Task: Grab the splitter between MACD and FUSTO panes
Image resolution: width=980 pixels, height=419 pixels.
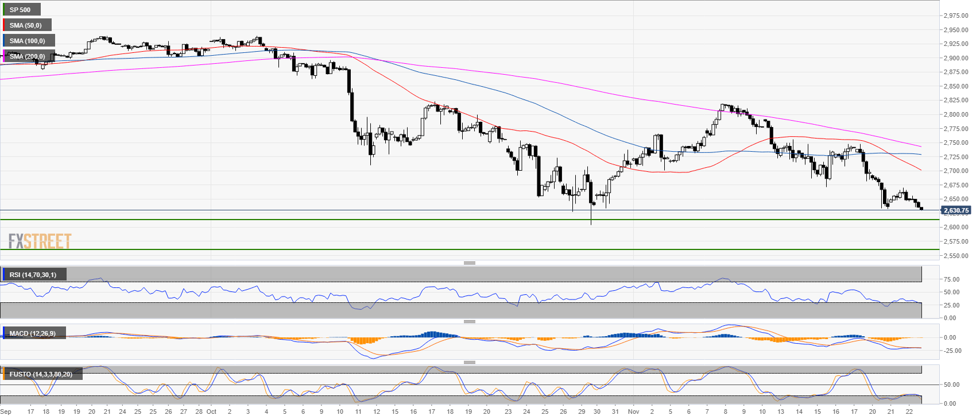Action: (x=470, y=362)
